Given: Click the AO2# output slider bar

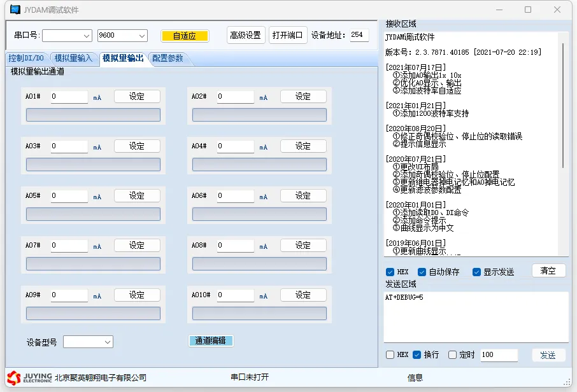Looking at the screenshot, I should click(259, 115).
